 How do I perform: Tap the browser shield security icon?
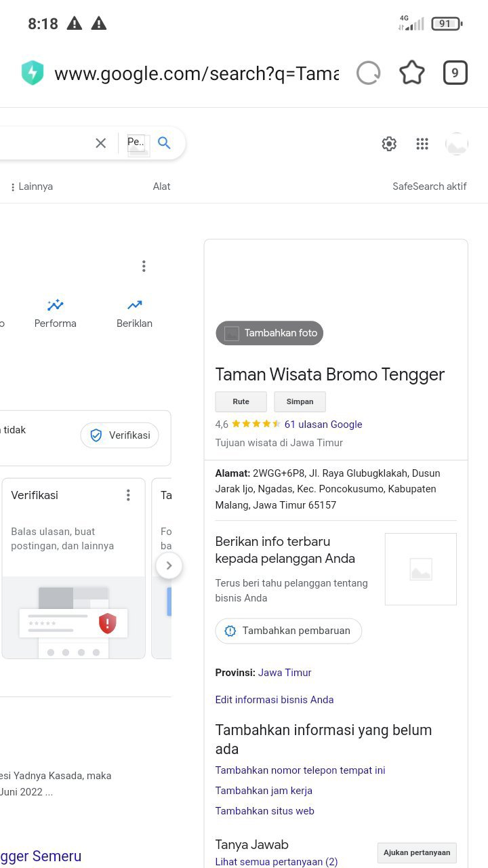pyautogui.click(x=33, y=73)
